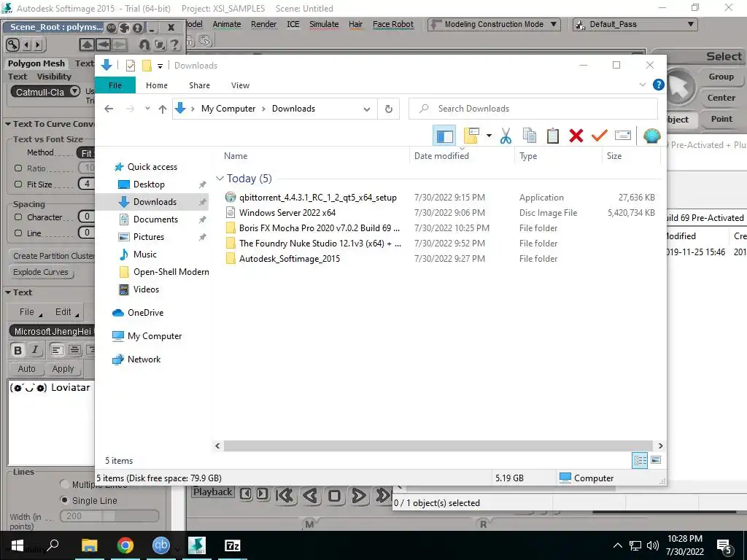Click the red X Delete icon
The image size is (747, 560).
(576, 136)
